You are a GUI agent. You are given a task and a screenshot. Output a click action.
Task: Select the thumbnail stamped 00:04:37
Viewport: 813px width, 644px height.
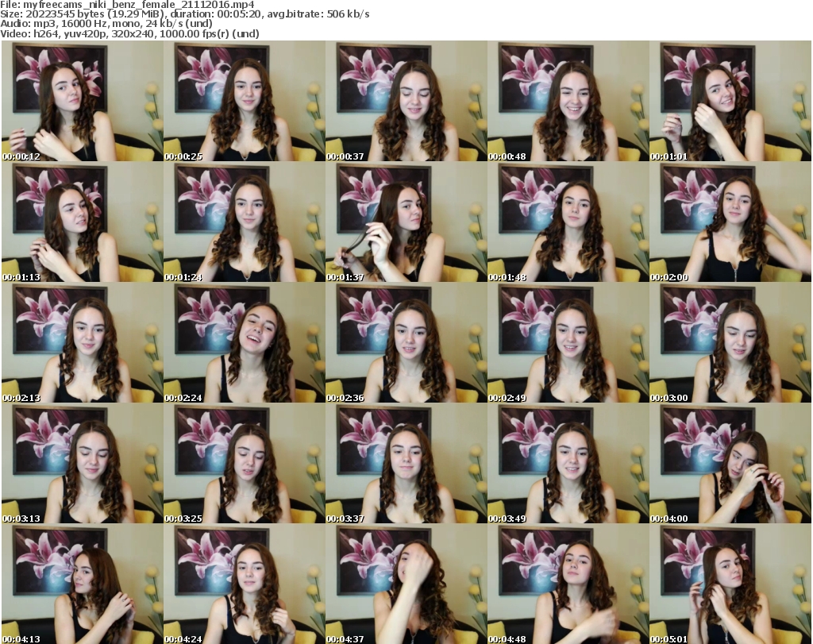406,584
